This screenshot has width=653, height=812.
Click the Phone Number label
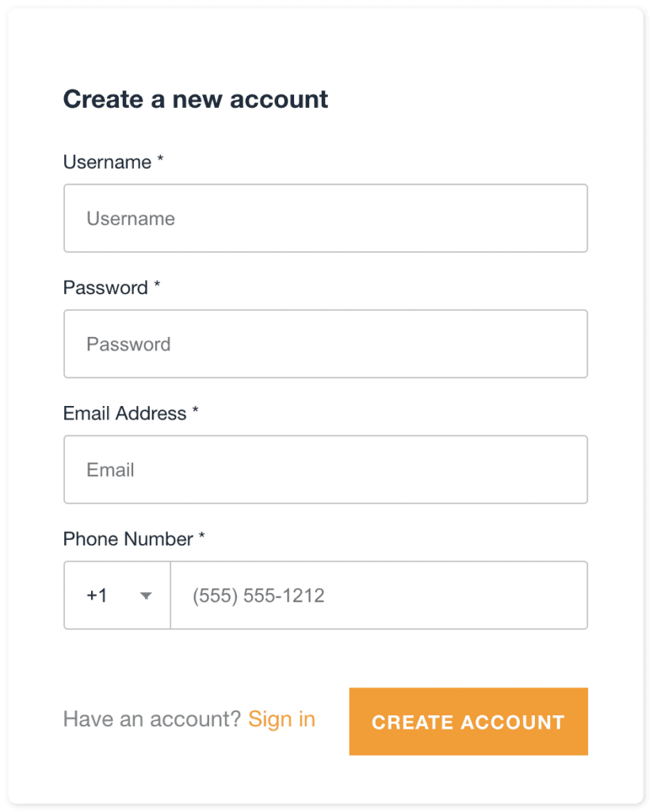click(128, 539)
